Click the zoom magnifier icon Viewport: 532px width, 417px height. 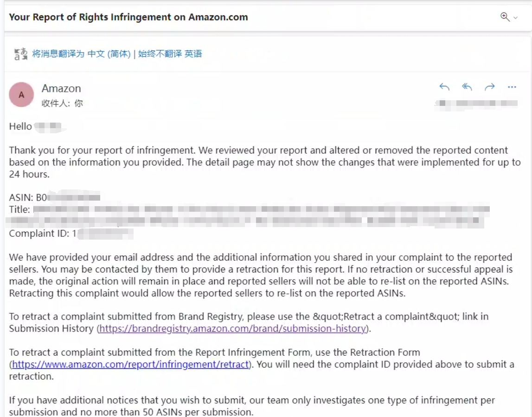[x=505, y=17]
